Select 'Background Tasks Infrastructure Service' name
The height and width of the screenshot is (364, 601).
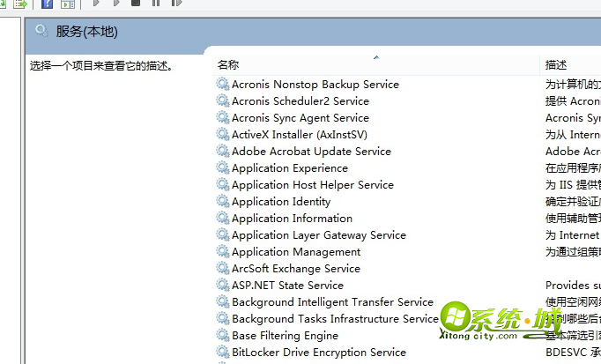point(336,319)
